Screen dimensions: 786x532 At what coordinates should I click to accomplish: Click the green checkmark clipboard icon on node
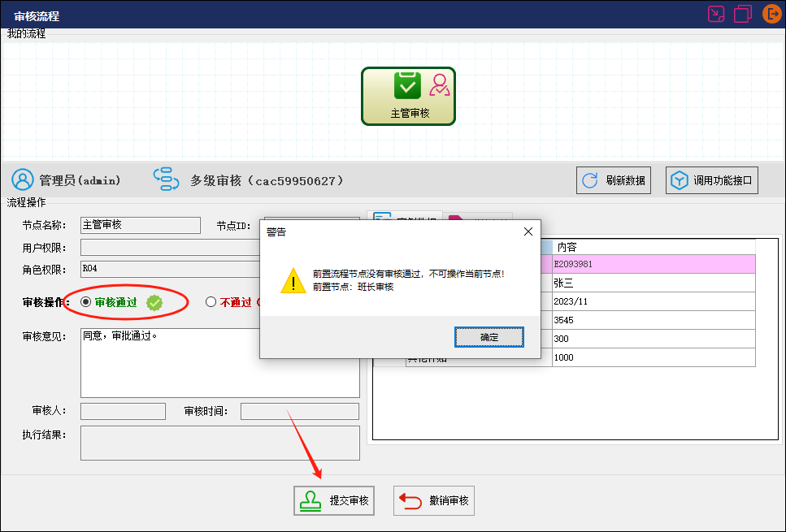(407, 85)
